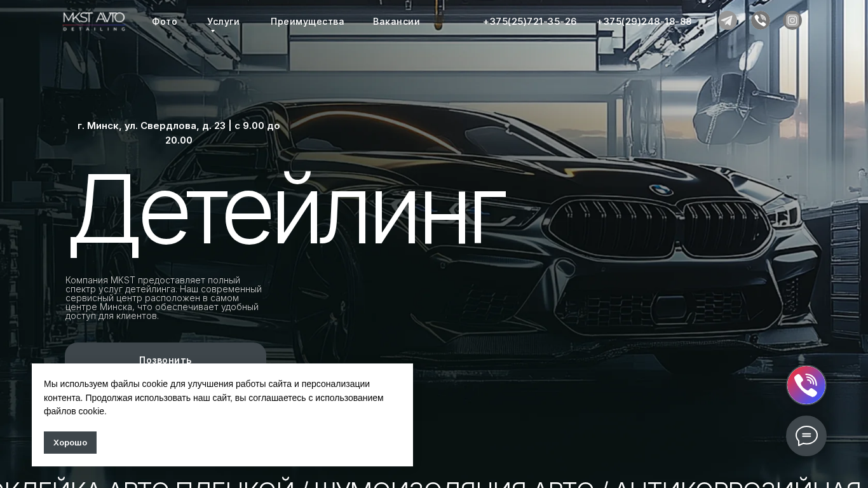Open the Вакансии page

(397, 22)
